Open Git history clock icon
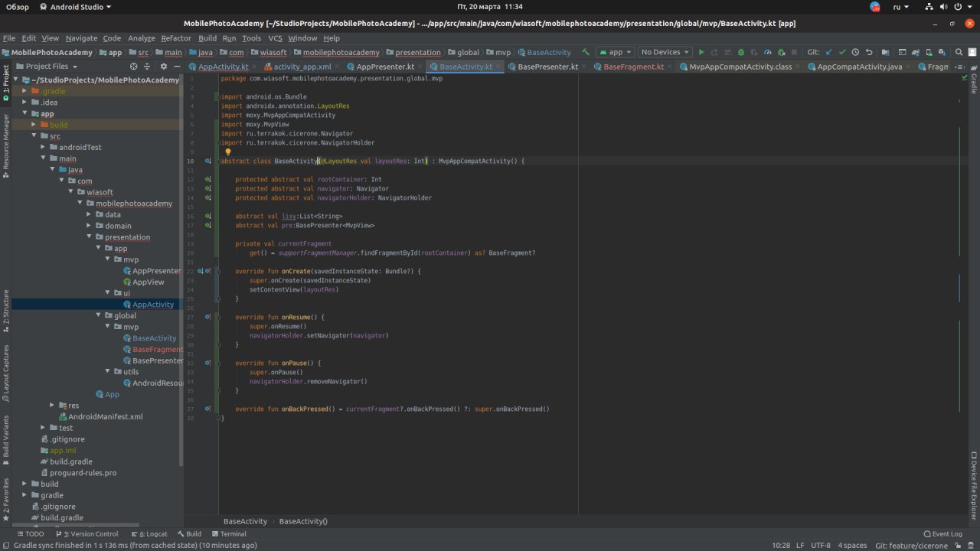Viewport: 980px width, 551px height. pyautogui.click(x=856, y=52)
